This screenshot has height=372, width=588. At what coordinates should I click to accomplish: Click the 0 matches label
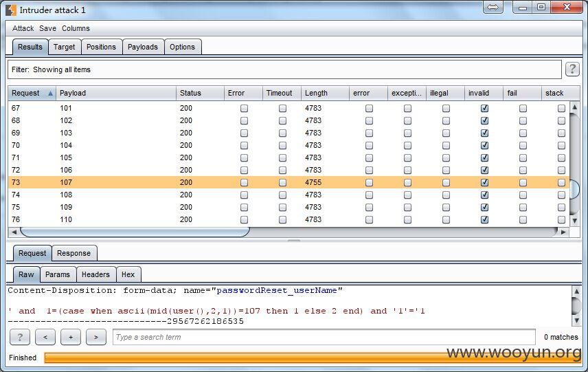pyautogui.click(x=561, y=337)
